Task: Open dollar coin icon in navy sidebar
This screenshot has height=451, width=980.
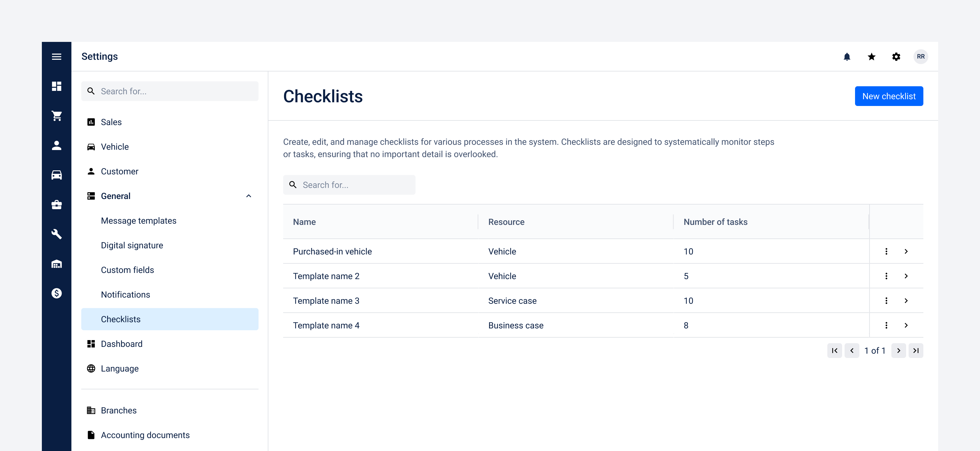Action: tap(56, 293)
